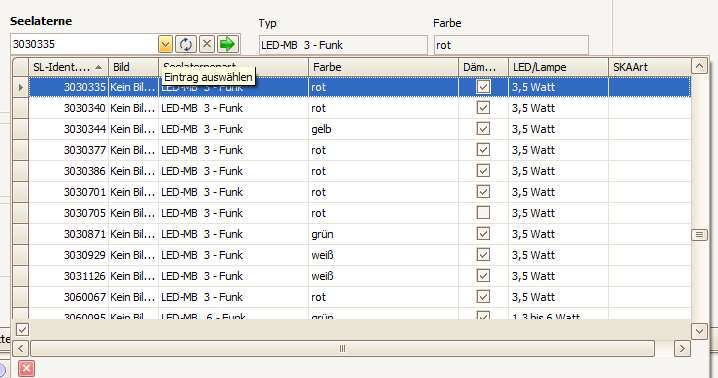Image resolution: width=718 pixels, height=378 pixels.
Task: Click the horizontal scrollbar thumb
Action: pyautogui.click(x=342, y=349)
